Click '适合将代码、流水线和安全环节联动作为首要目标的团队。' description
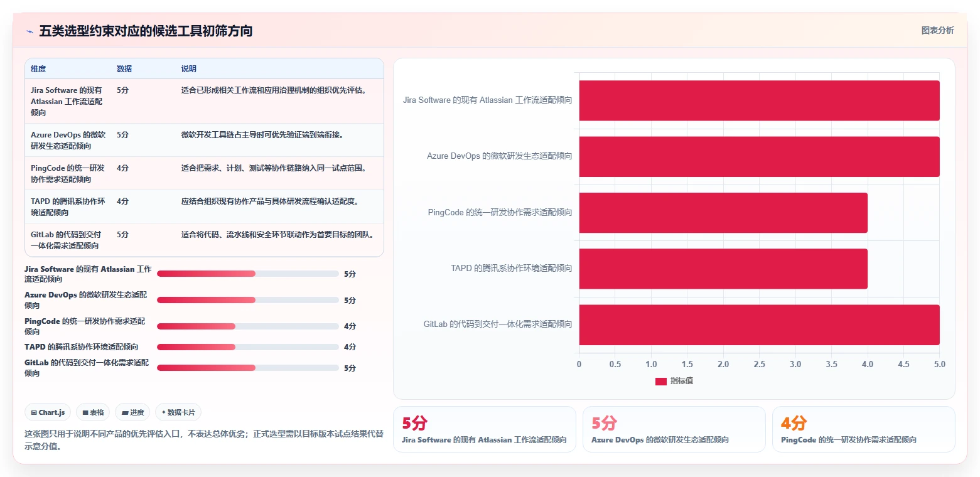This screenshot has width=980, height=477. 277,235
